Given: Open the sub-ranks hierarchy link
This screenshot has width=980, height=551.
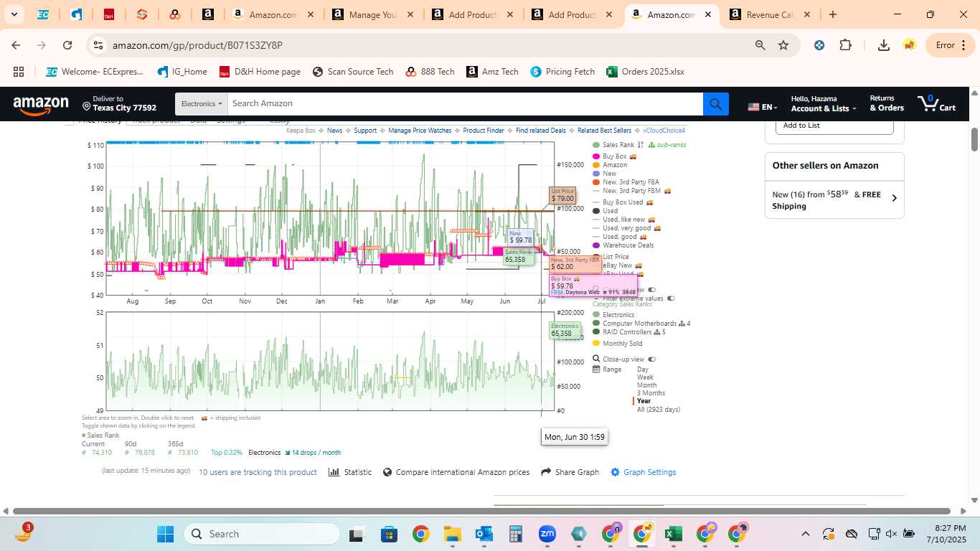Looking at the screenshot, I should (666, 145).
